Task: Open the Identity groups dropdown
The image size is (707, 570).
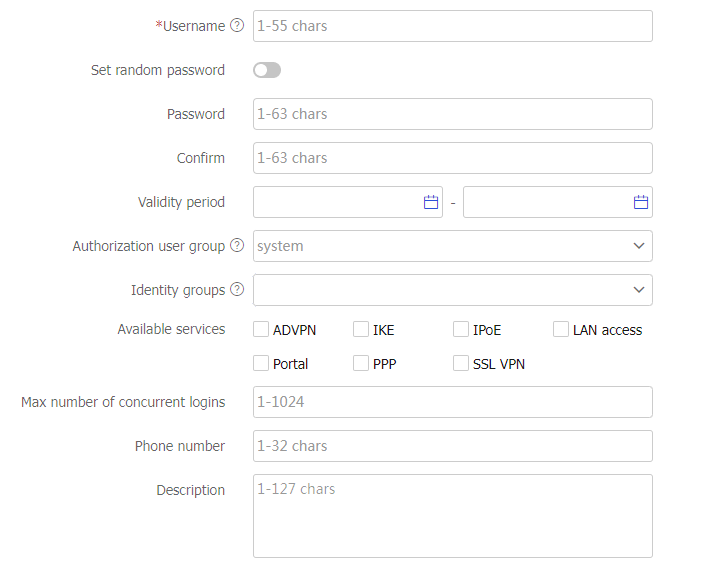Action: point(452,290)
